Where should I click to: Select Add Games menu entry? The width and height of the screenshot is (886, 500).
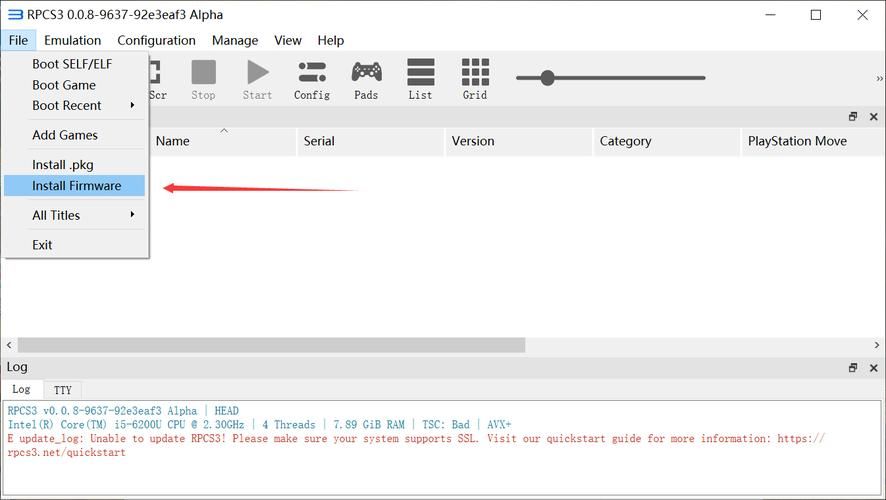[74, 135]
